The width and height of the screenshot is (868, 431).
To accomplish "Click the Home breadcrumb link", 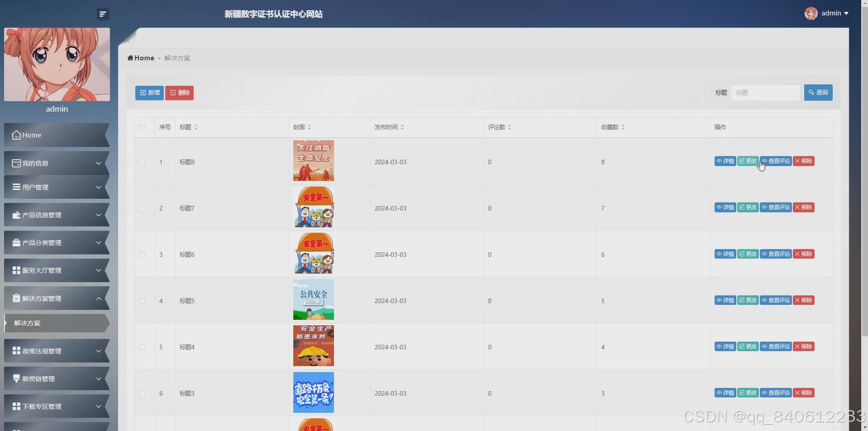I will click(144, 58).
